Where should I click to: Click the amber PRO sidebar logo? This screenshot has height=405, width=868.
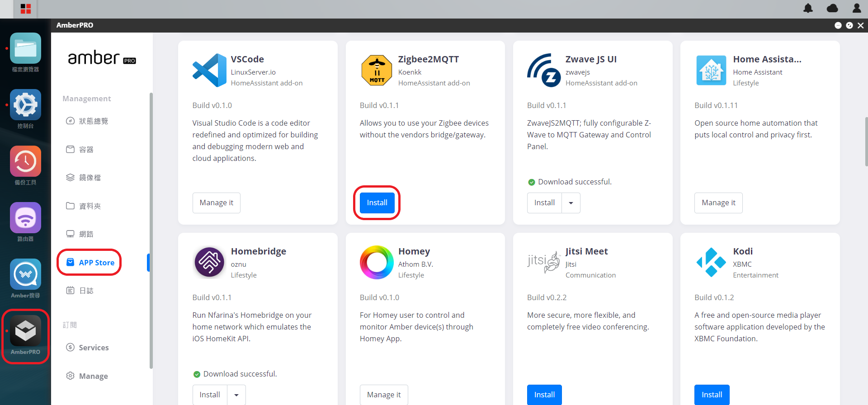(102, 58)
